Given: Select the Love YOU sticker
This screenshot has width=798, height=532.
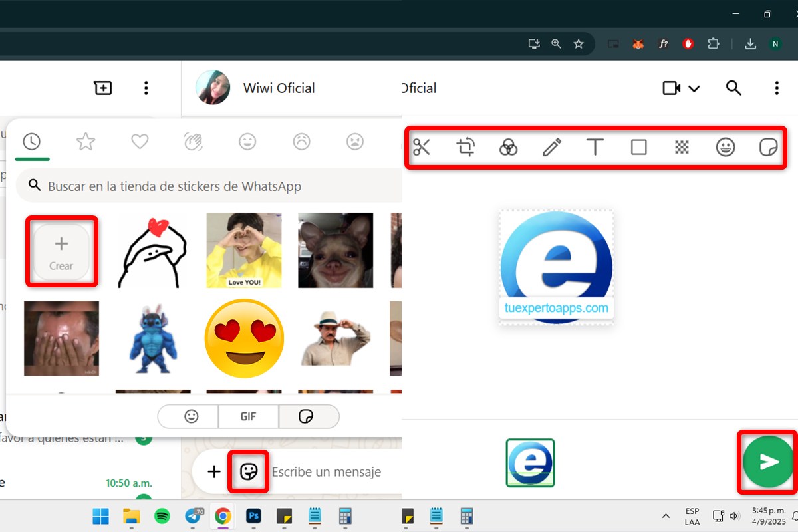Looking at the screenshot, I should click(244, 251).
